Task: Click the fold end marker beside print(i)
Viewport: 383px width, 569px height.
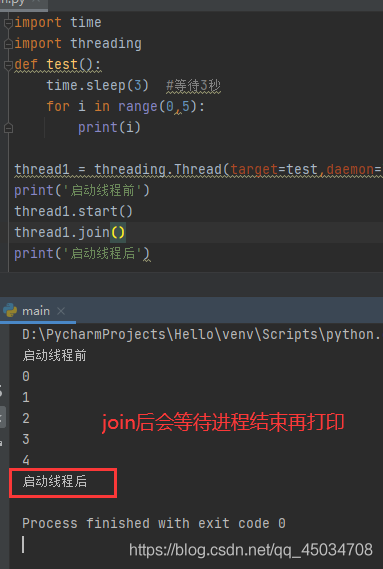Action: pos(8,128)
